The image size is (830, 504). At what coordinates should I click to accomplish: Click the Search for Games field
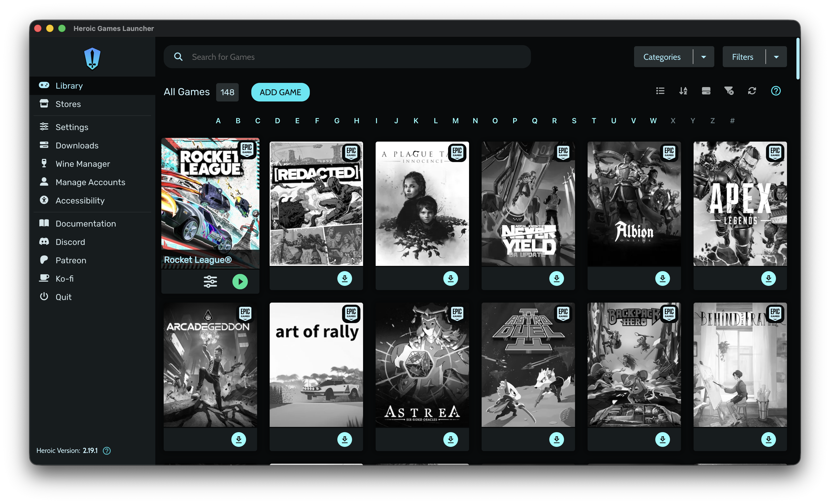pos(347,57)
